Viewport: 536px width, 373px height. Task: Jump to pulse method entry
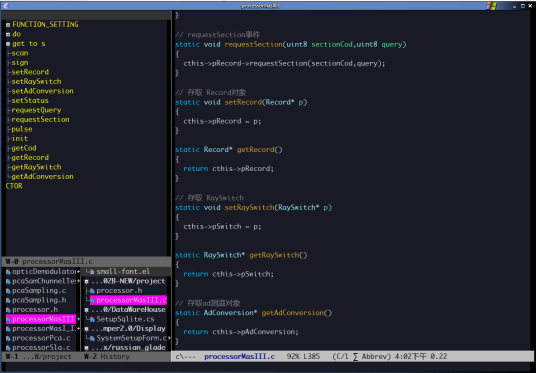[x=22, y=129]
